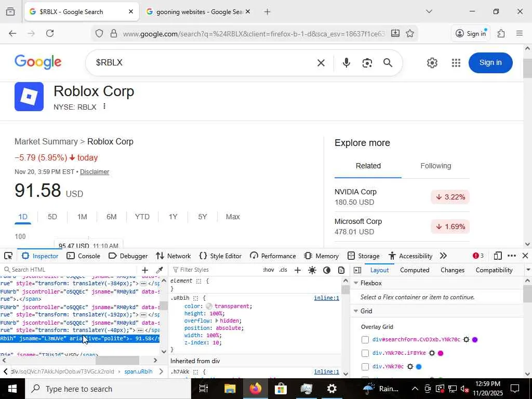Show more DevTools tools chevron
The image size is (532, 399).
point(443,256)
